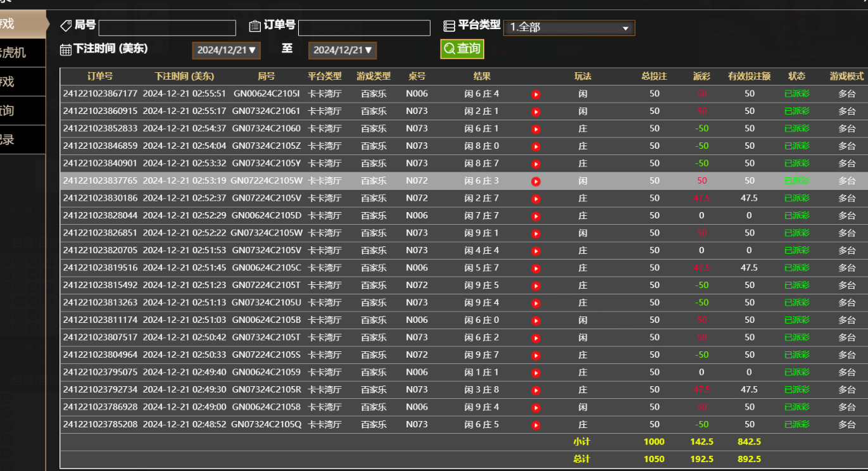This screenshot has width=868, height=471.
Task: Open the 平台类型 dropdown showing 1.全部
Action: (x=569, y=27)
